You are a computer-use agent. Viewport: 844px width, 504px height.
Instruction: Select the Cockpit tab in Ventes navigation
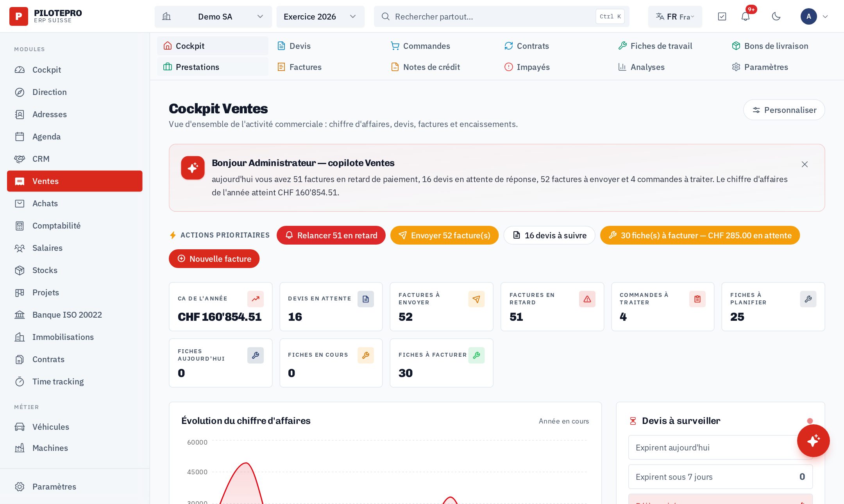coord(213,46)
